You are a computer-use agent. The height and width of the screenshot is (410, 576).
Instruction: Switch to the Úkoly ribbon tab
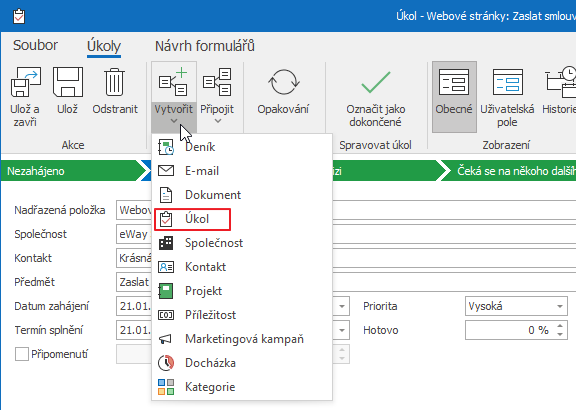(x=104, y=46)
